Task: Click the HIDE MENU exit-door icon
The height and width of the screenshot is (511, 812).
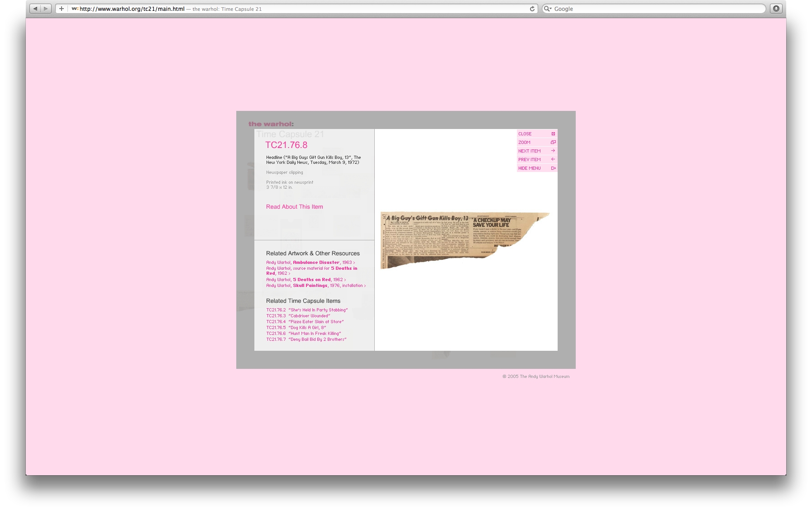Action: (553, 168)
